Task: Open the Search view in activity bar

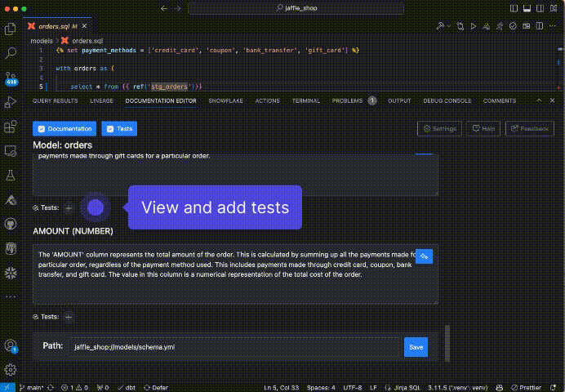Action: 11,54
